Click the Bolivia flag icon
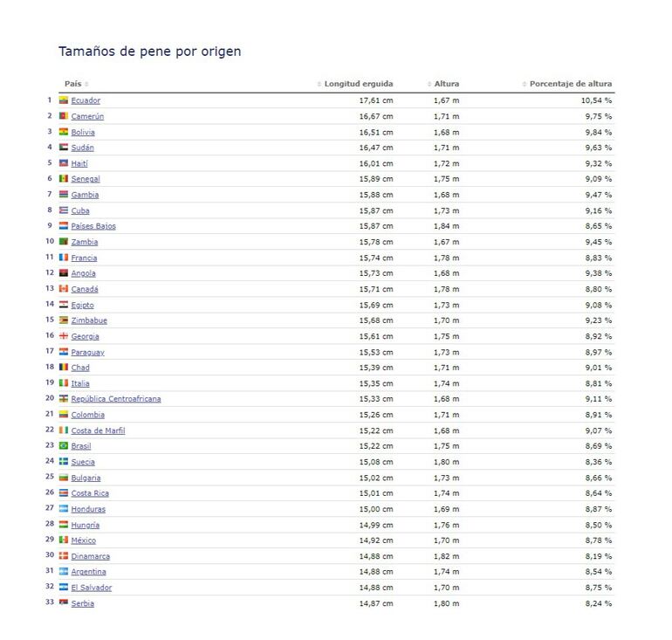The height and width of the screenshot is (640, 672). click(x=64, y=132)
